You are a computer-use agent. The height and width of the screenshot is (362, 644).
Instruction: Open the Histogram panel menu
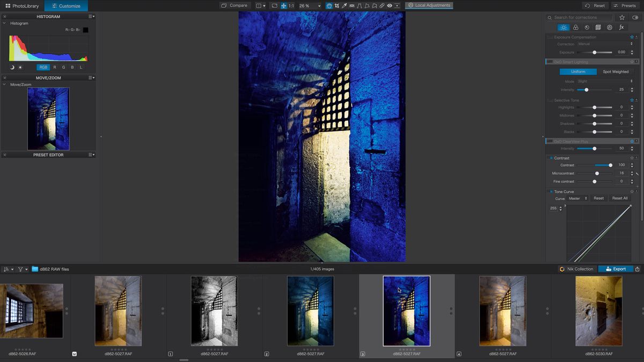[x=92, y=17]
